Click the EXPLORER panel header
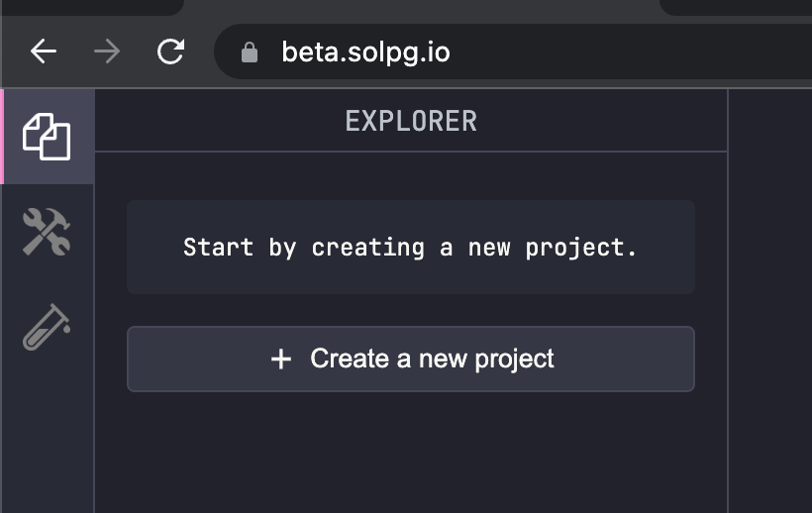This screenshot has height=513, width=812. tap(411, 121)
